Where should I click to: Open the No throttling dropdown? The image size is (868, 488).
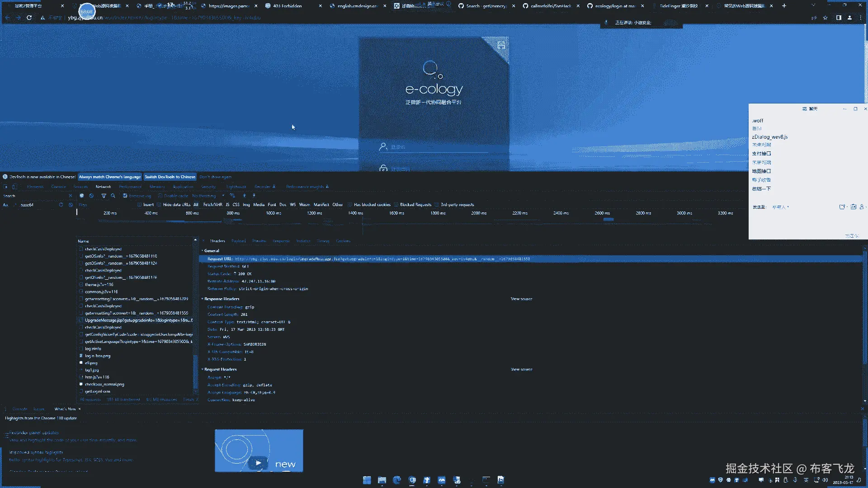207,196
